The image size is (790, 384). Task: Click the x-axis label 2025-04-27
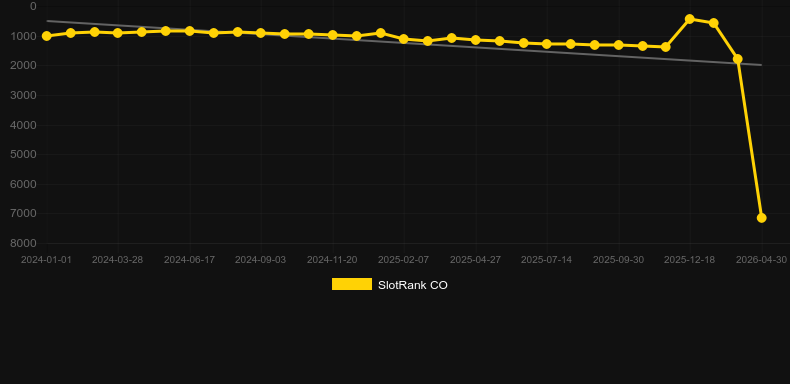click(476, 260)
